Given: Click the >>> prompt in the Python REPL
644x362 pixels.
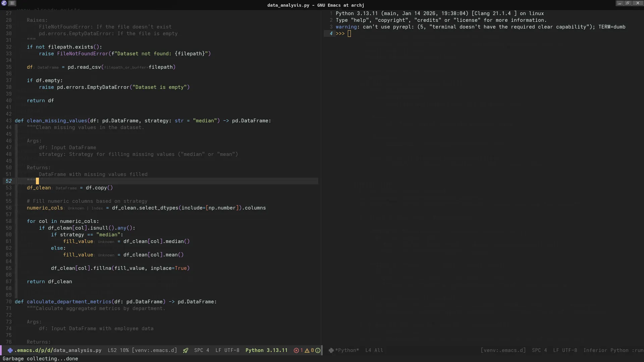Looking at the screenshot, I should tap(340, 34).
